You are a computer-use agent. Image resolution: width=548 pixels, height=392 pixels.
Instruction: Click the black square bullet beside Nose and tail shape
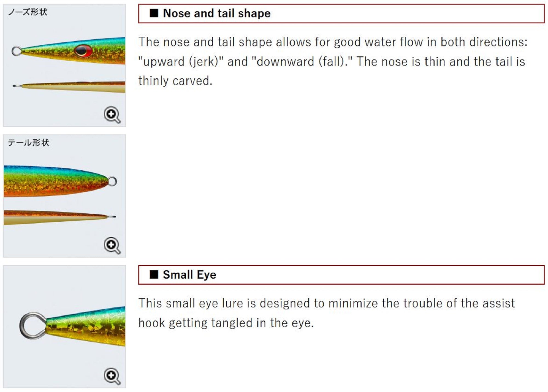tap(154, 13)
